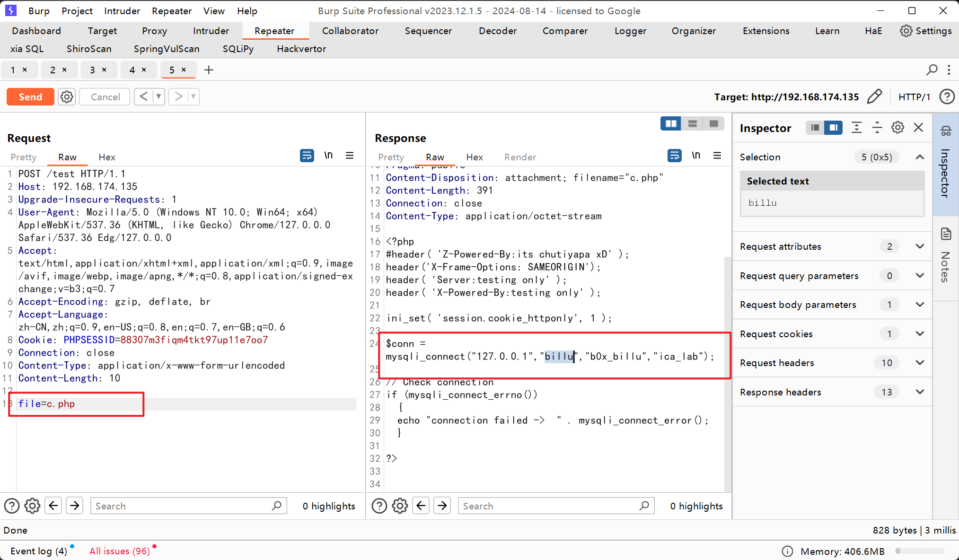The image size is (959, 560).
Task: Open response search settings gear
Action: tap(400, 506)
